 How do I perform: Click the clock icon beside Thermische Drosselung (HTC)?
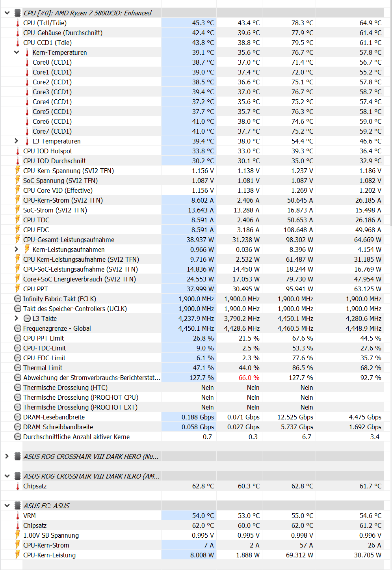click(18, 387)
